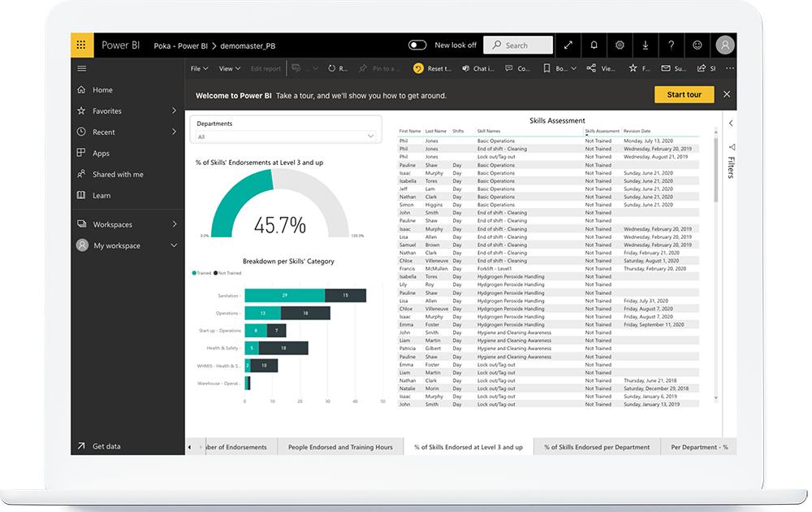Enter full screen mode icon

coord(568,45)
